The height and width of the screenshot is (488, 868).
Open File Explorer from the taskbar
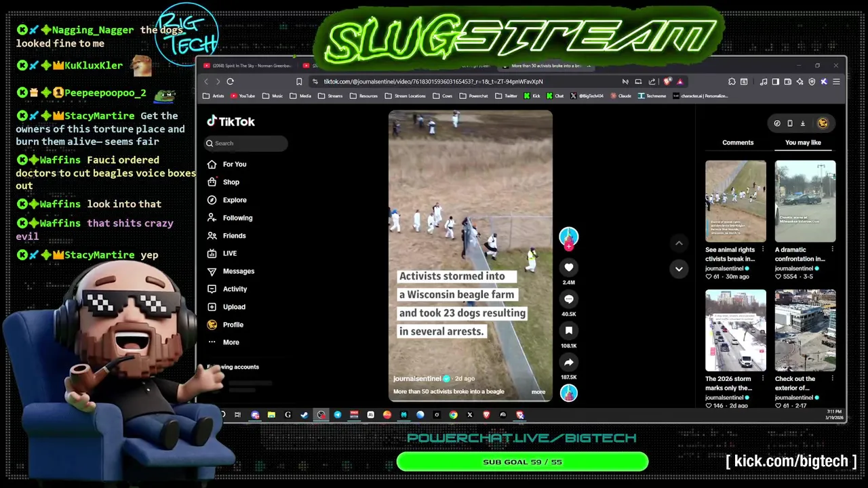point(271,415)
